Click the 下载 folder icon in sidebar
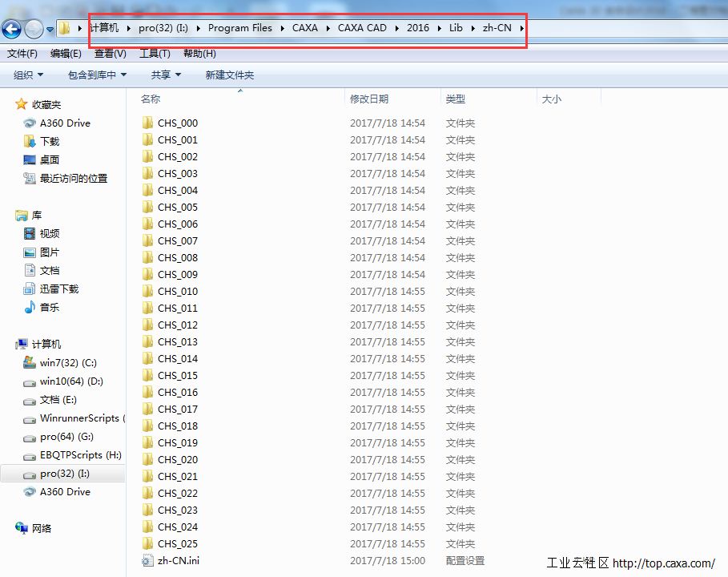The width and height of the screenshot is (728, 577). [30, 141]
